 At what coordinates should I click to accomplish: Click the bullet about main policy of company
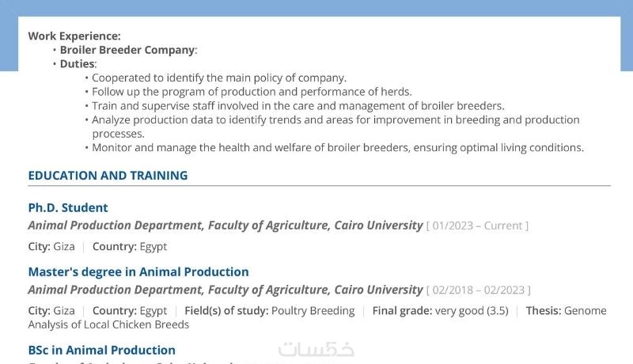219,78
